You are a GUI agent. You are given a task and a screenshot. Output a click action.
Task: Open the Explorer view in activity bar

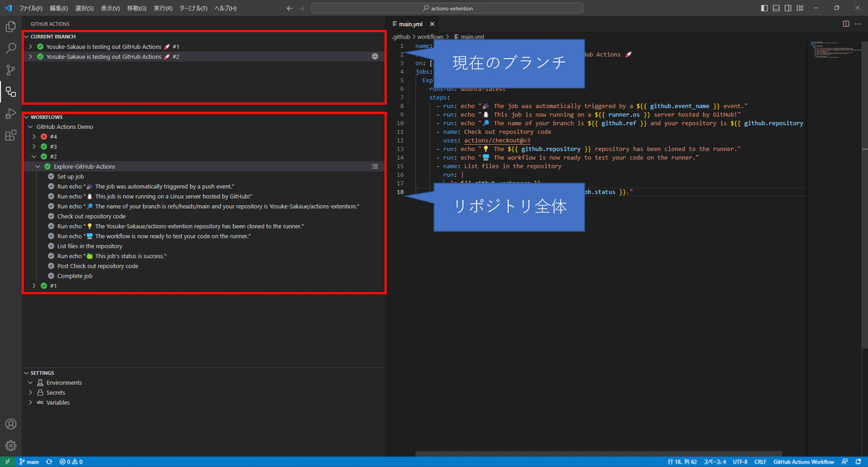(11, 26)
